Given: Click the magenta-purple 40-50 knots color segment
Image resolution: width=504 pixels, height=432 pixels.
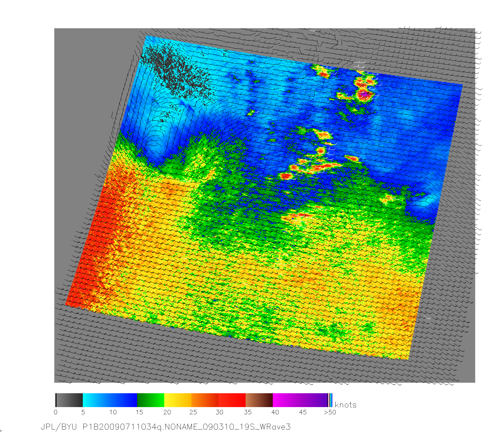Looking at the screenshot, I should click(300, 400).
